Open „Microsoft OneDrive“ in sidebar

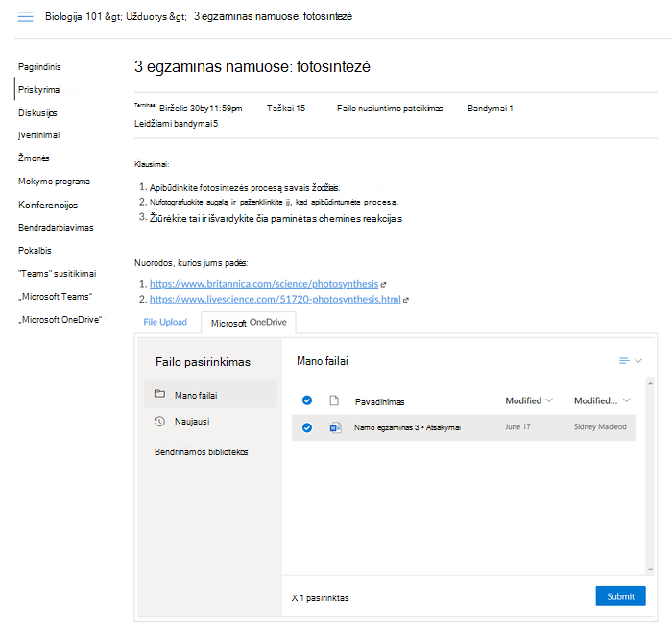(x=60, y=320)
